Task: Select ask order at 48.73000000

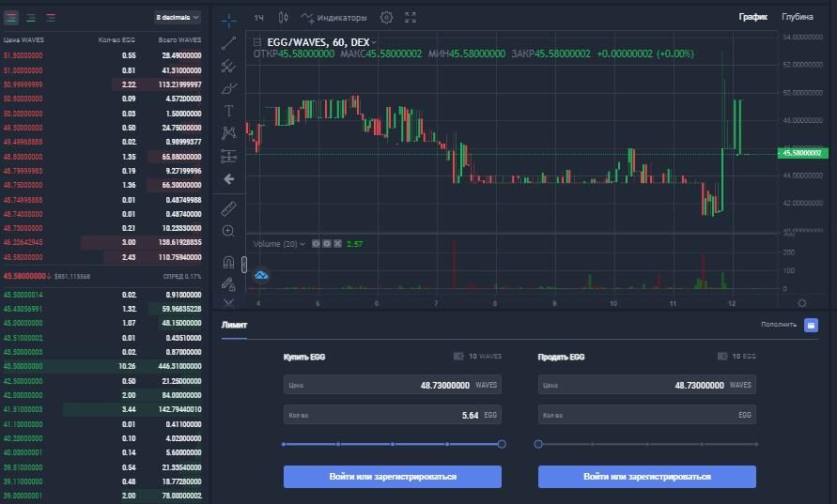Action: coord(102,228)
